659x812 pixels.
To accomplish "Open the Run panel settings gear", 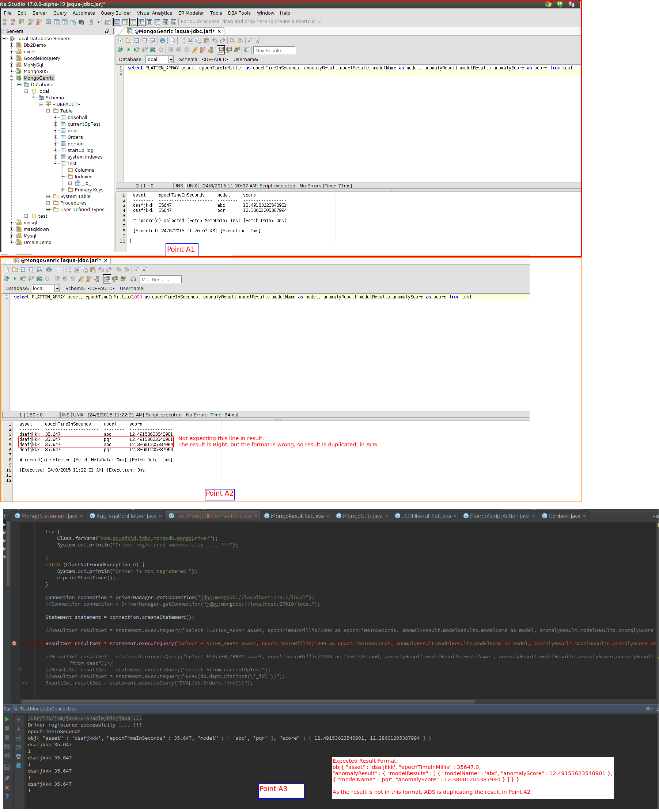I will point(648,709).
